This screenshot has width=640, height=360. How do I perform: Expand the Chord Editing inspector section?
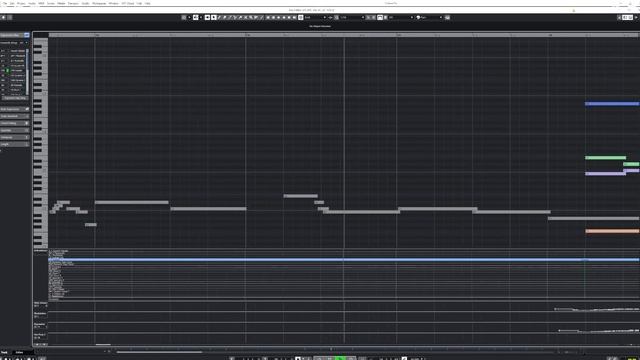pos(15,123)
